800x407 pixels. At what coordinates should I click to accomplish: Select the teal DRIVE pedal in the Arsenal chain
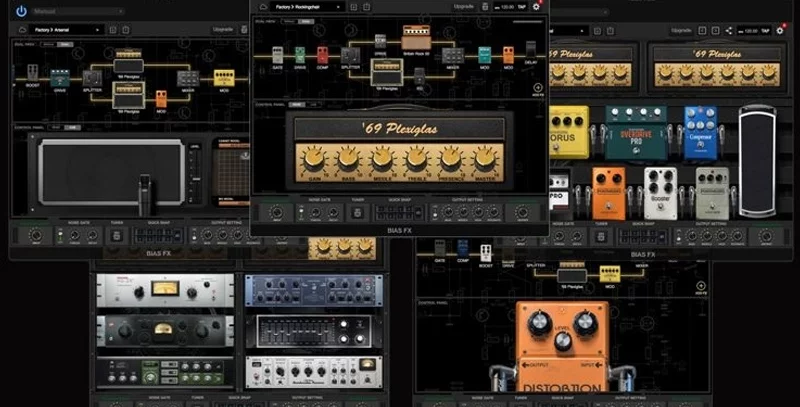(x=60, y=79)
